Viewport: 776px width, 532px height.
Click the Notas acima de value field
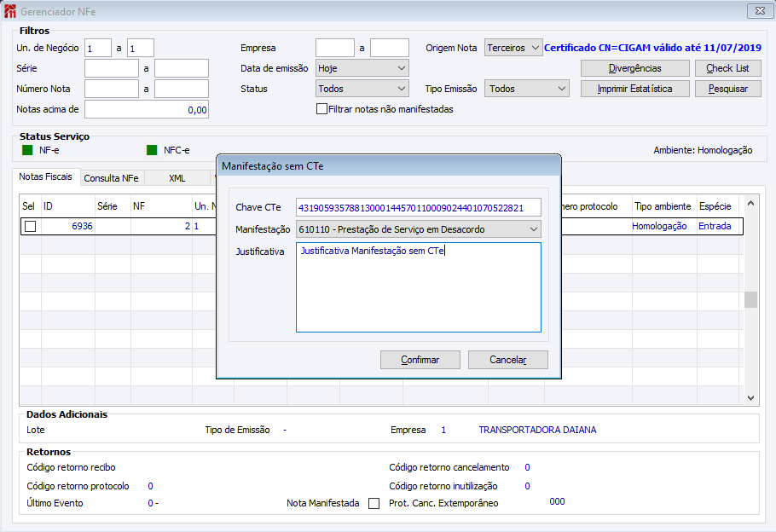pyautogui.click(x=147, y=109)
